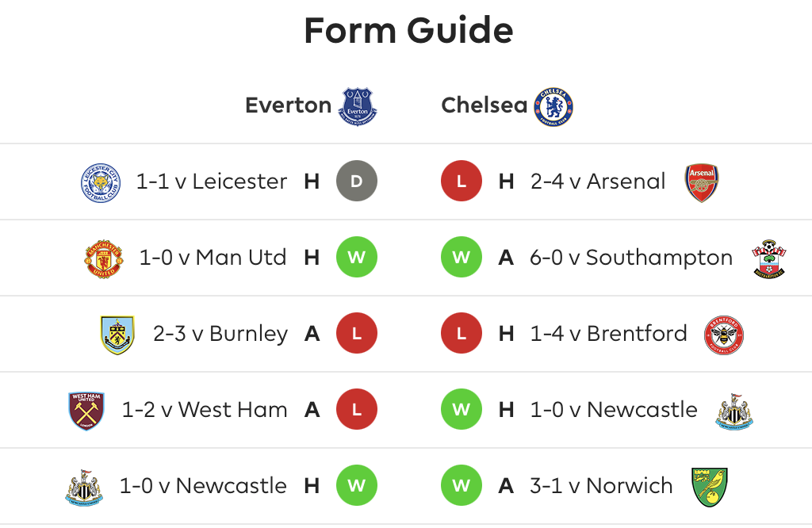Click red L next to Arsenal result
Screen dimensions: 812x528
pos(462,182)
